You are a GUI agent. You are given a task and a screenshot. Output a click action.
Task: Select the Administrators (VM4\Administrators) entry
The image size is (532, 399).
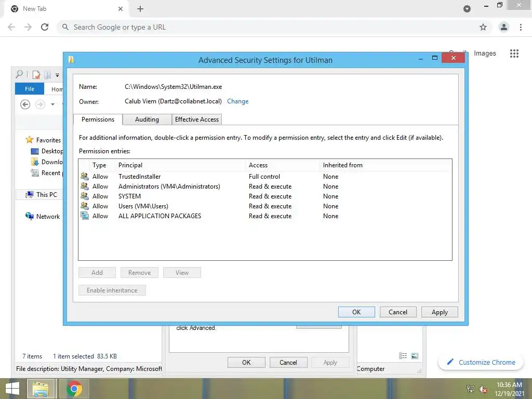click(x=264, y=187)
